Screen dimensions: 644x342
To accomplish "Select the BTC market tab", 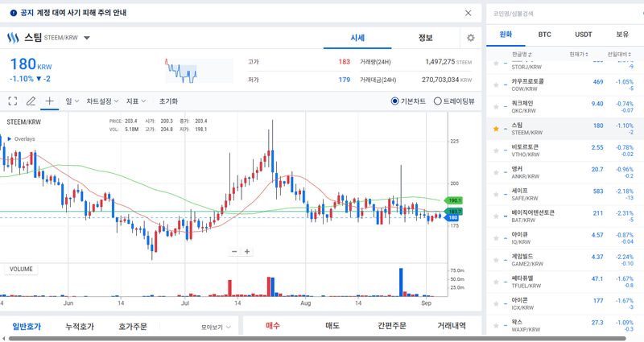I will point(545,35).
